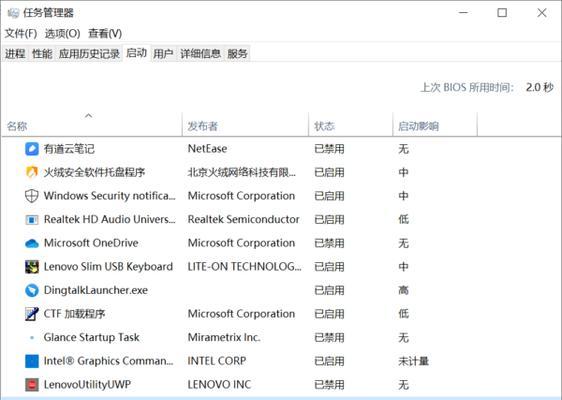This screenshot has width=562, height=400.
Task: Select Microsoft OneDrive entry name
Action: click(x=91, y=243)
